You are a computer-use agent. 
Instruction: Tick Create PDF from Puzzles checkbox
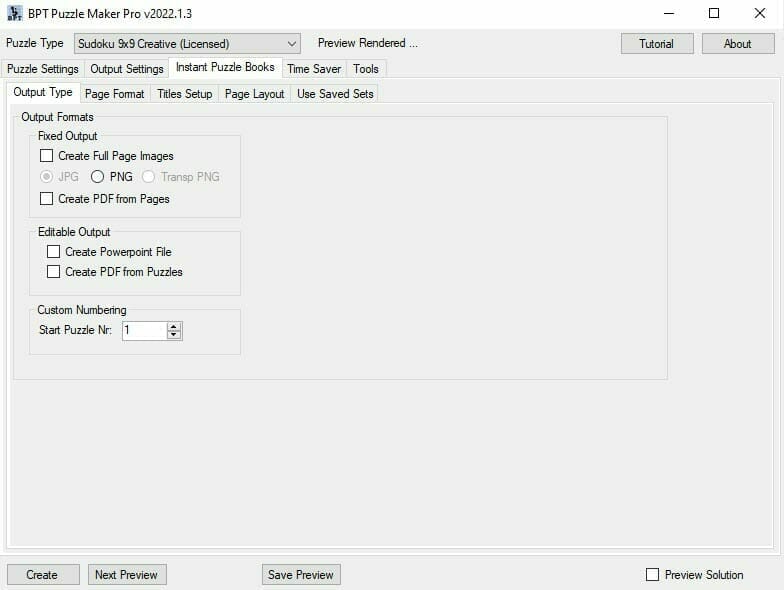tap(54, 272)
